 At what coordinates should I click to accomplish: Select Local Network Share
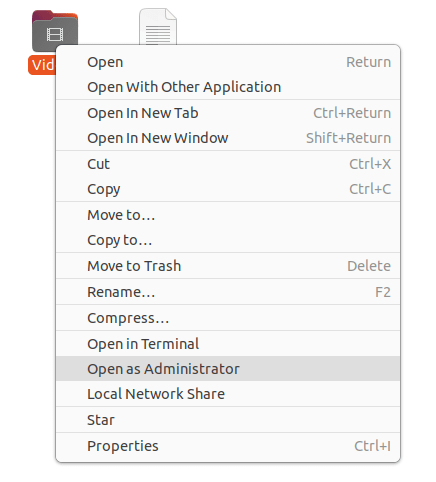tap(228, 394)
